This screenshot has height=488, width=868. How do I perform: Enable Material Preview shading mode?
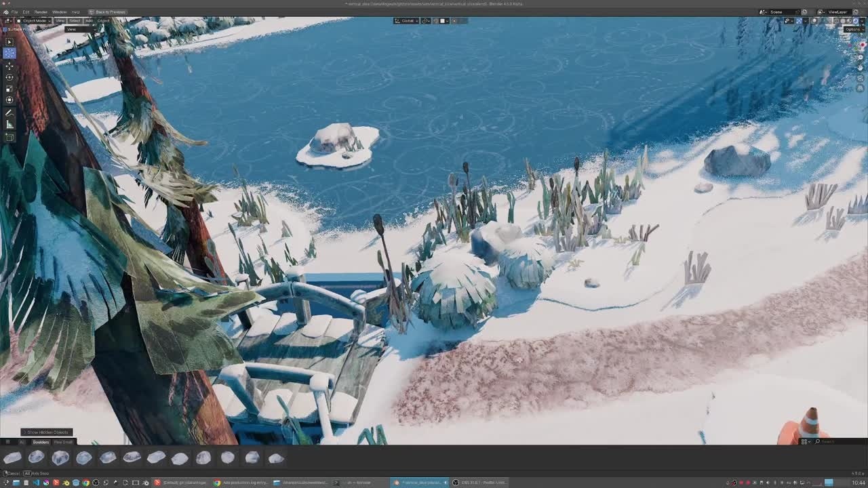(848, 21)
